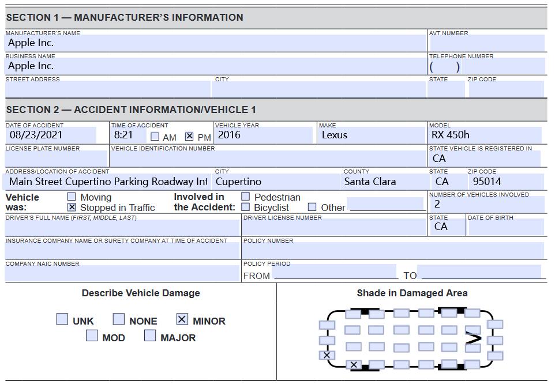Check the Pedestrian involved checkbox
555x392 pixels.
pos(245,197)
